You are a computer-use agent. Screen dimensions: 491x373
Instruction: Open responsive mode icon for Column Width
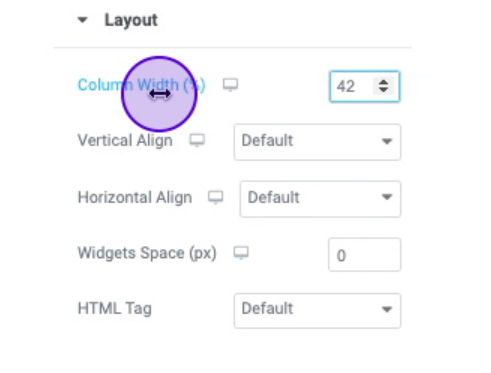[x=230, y=85]
